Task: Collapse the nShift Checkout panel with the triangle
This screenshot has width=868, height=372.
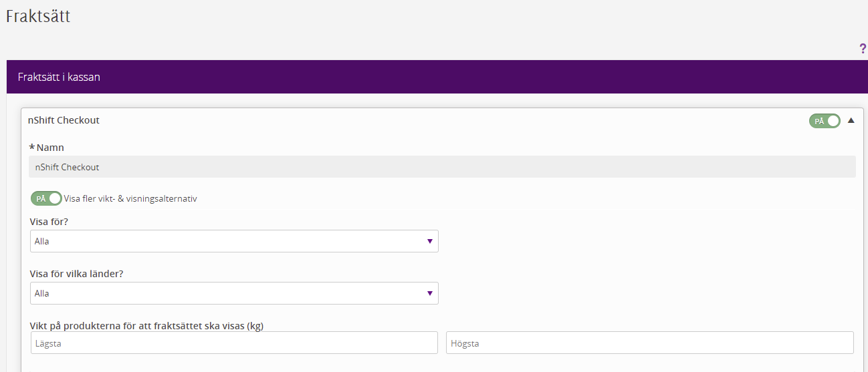Action: click(x=851, y=120)
